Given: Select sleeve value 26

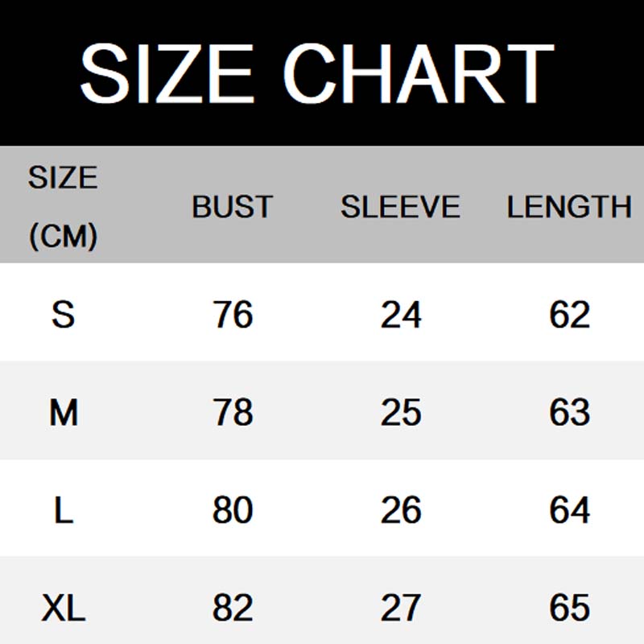Looking at the screenshot, I should tap(401, 510).
